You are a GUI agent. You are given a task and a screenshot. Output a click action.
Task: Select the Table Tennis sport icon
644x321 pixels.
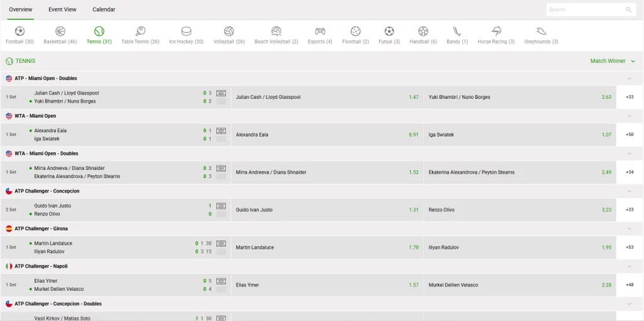[x=140, y=31]
